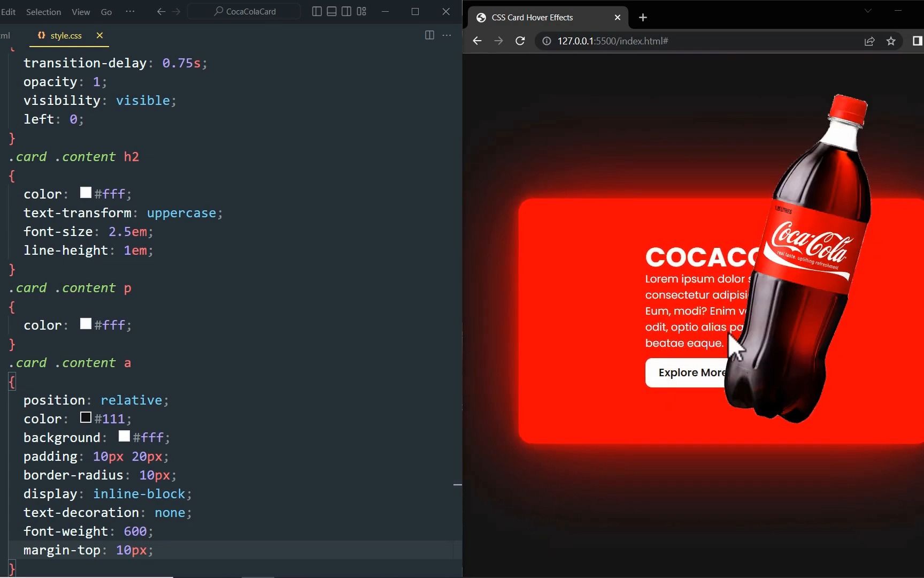This screenshot has height=578, width=924.
Task: Open the Selection menu
Action: click(x=43, y=12)
